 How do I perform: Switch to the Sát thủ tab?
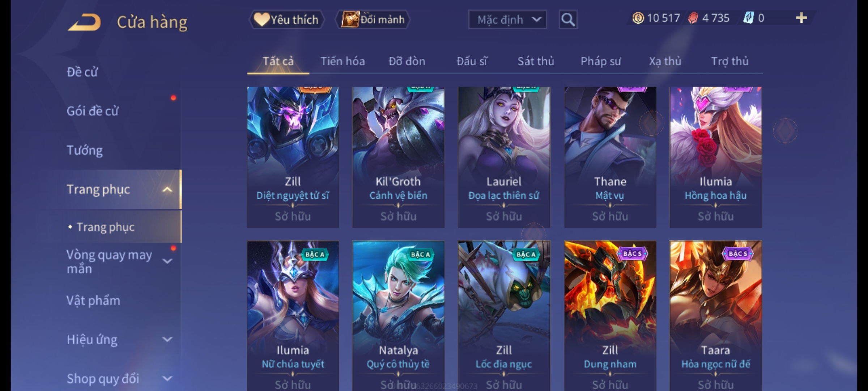536,61
